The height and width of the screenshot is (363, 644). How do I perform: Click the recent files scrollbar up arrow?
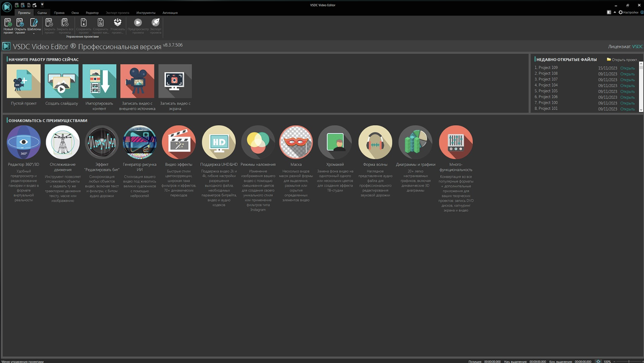point(641,64)
